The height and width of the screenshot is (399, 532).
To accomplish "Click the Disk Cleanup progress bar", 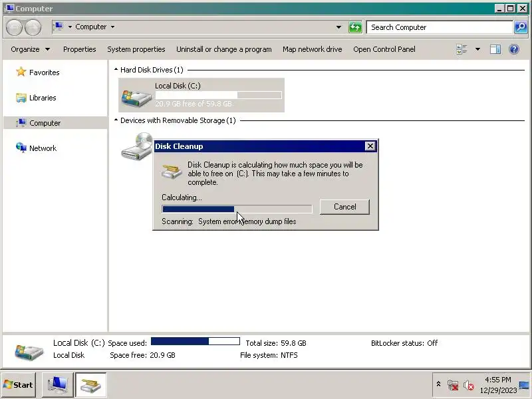I will [237, 209].
